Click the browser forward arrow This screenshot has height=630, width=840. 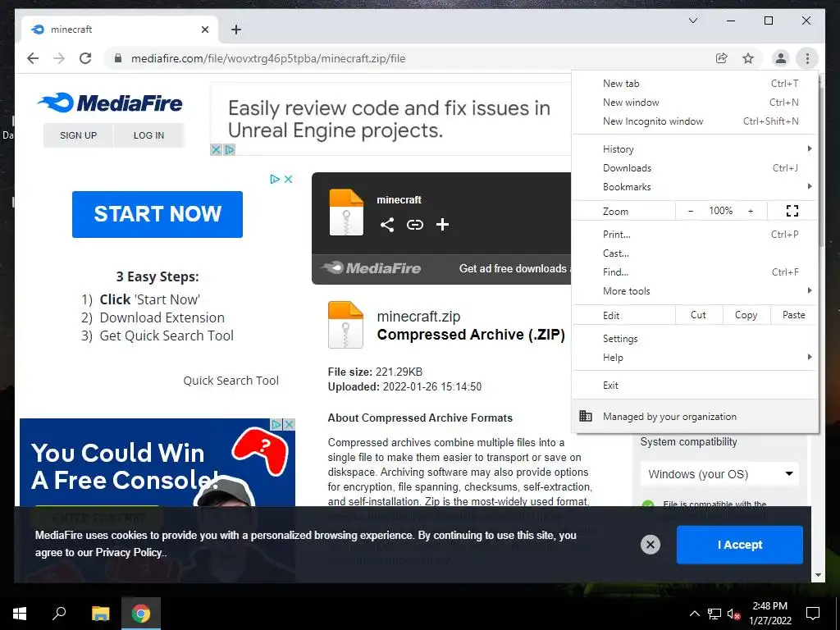click(x=59, y=58)
